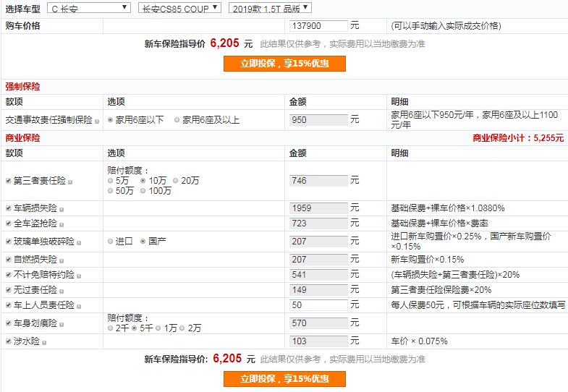Image resolution: width=568 pixels, height=392 pixels.
Task: Toggle the 全车盗抢险 checkbox
Action: [9, 223]
